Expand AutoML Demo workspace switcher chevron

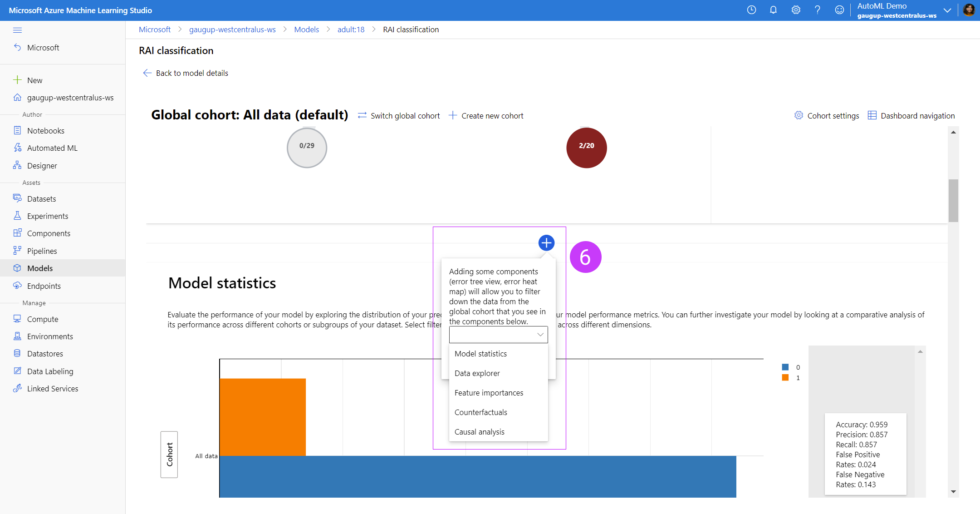(x=947, y=10)
